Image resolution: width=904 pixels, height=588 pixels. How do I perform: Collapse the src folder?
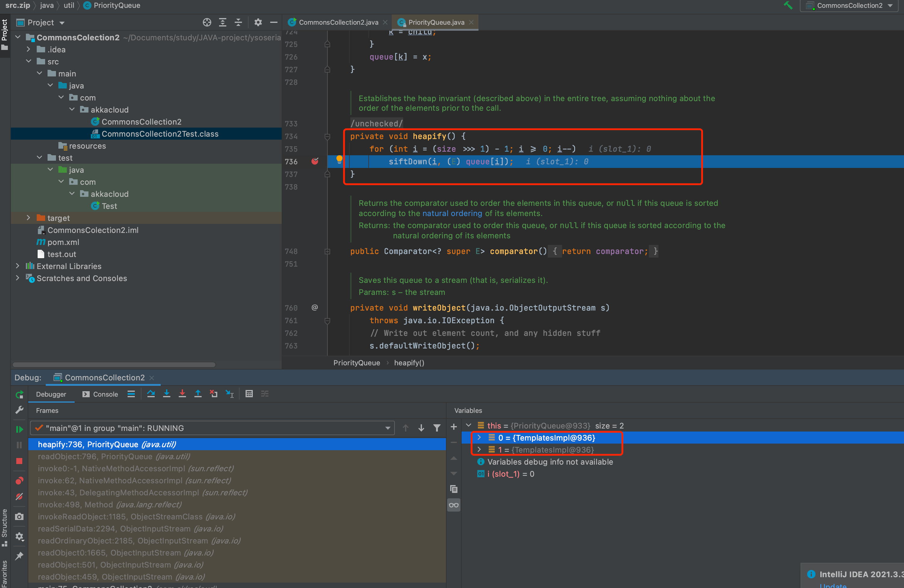[x=29, y=61]
